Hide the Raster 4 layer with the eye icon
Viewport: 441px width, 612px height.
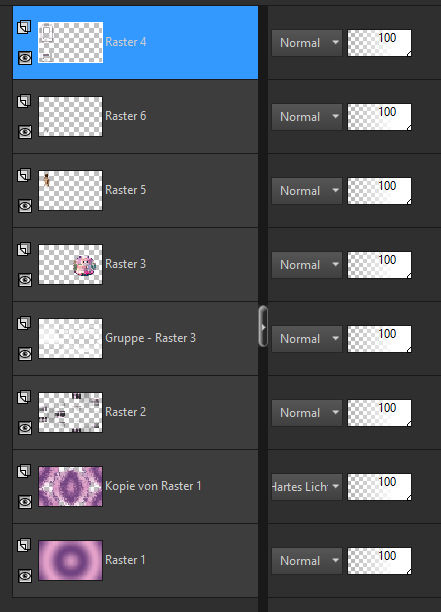[25, 58]
